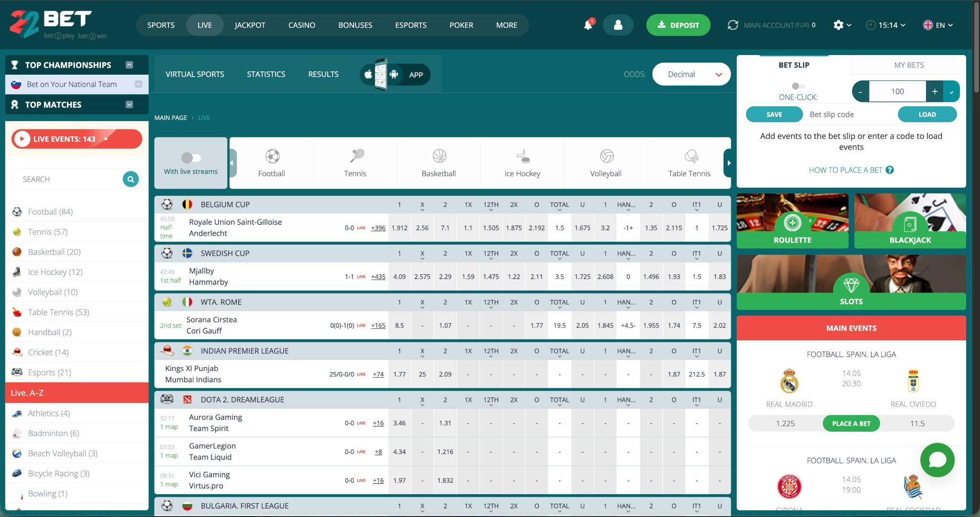Open the Decimal odds format dropdown
Viewport: 980px width, 517px height.
pos(691,74)
